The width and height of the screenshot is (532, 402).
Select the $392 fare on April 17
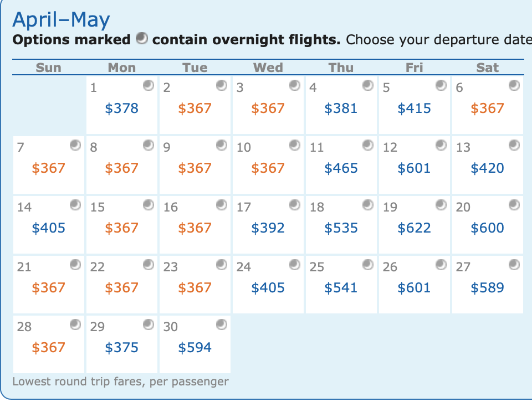[x=268, y=228]
